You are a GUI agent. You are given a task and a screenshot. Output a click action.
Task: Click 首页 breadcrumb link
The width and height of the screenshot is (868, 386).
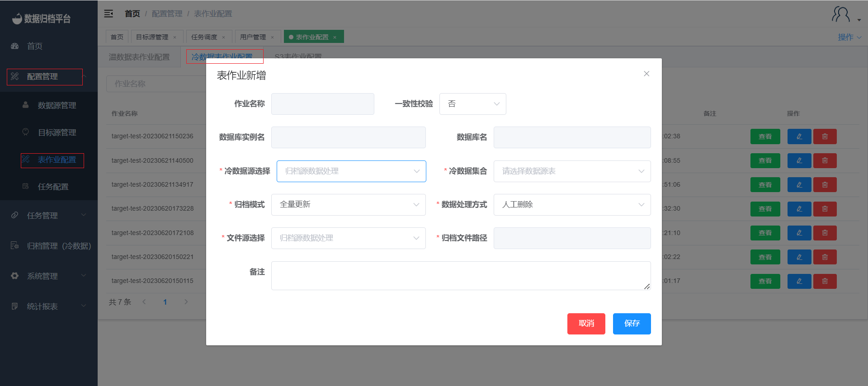click(132, 14)
